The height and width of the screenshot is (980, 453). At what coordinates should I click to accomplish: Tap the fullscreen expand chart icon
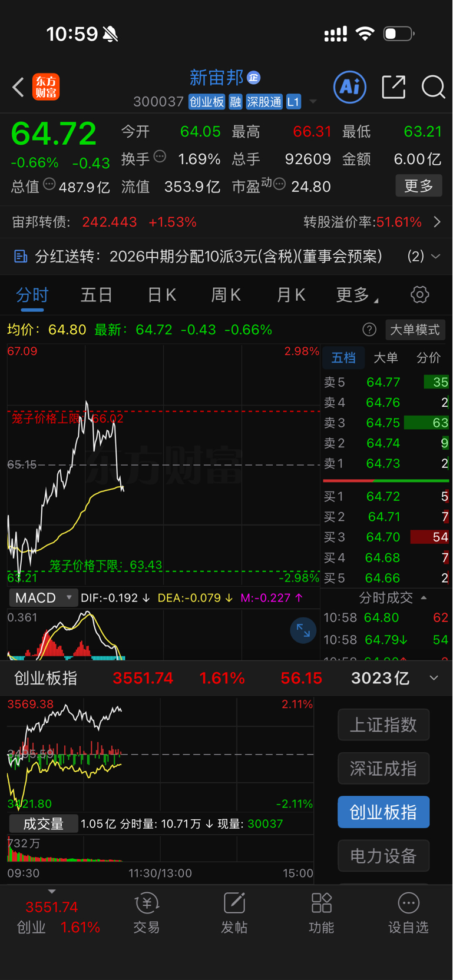tap(303, 630)
